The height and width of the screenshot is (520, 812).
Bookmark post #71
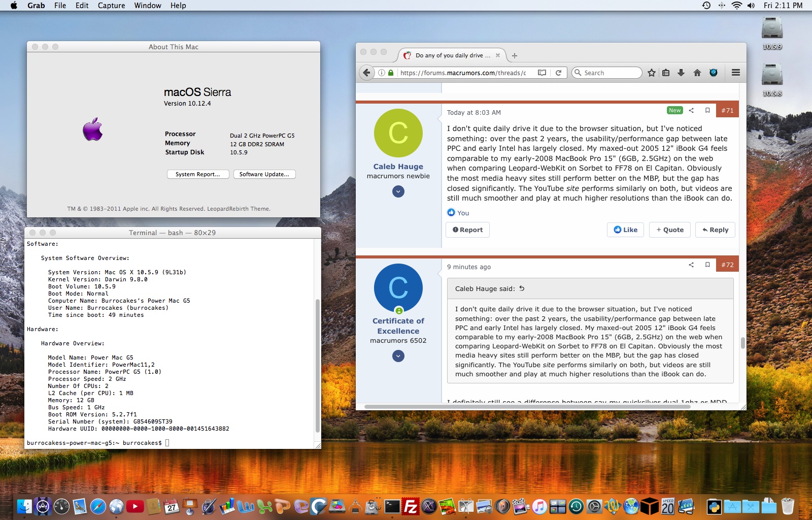[x=707, y=110]
